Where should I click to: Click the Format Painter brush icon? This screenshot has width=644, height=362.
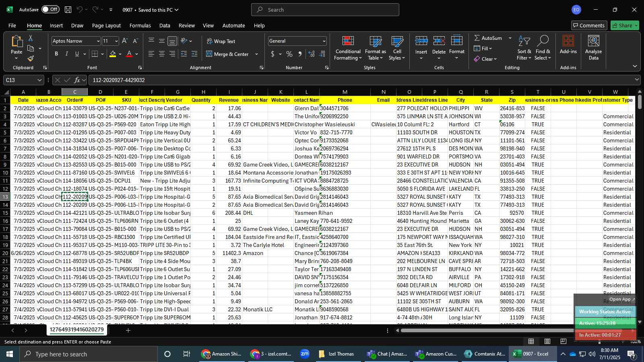(31, 59)
